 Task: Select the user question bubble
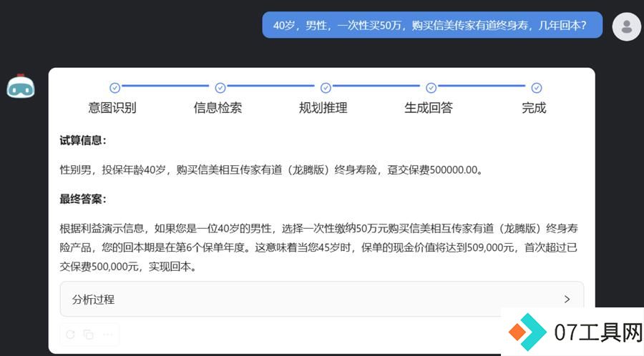click(432, 25)
